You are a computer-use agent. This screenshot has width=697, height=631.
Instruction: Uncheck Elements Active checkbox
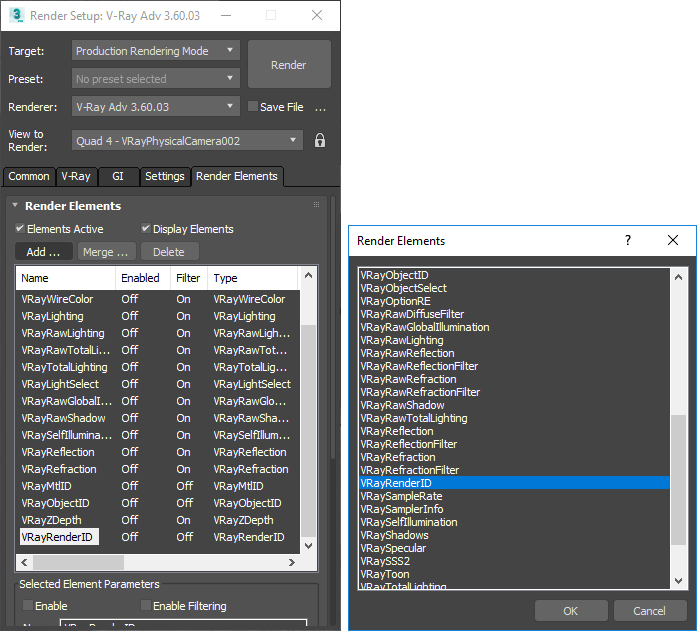pos(20,228)
